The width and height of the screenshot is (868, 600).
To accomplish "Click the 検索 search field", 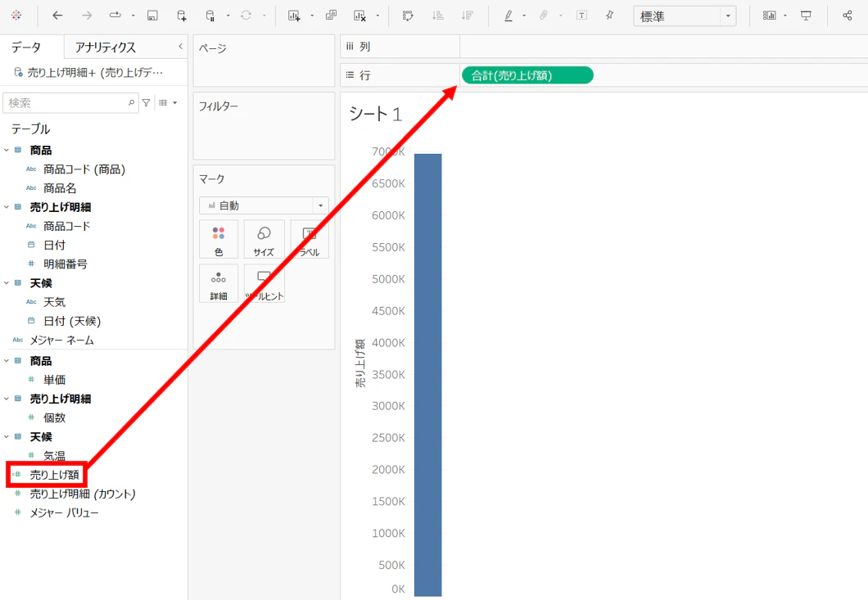I will (70, 103).
